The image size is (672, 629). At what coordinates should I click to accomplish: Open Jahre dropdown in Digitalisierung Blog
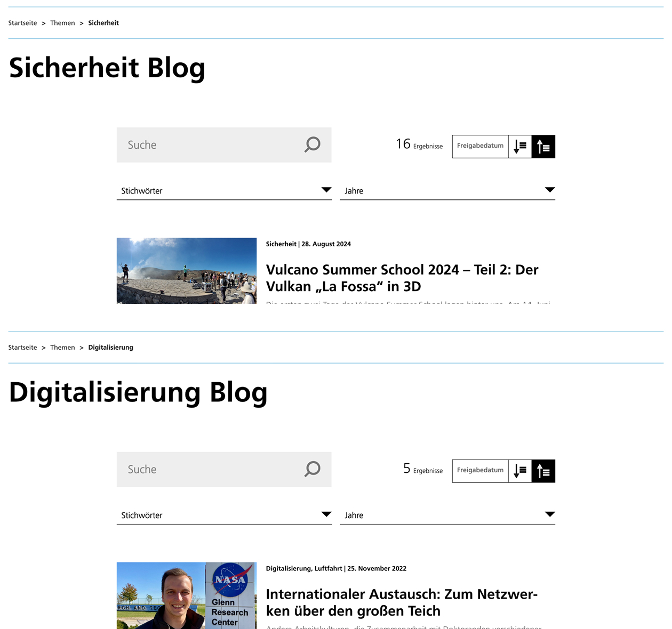tap(447, 515)
